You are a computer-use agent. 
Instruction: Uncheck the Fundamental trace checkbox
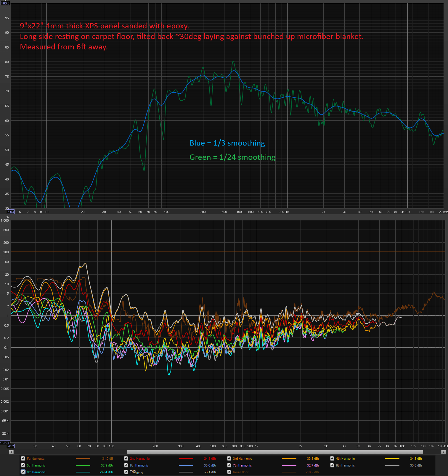(x=23, y=458)
